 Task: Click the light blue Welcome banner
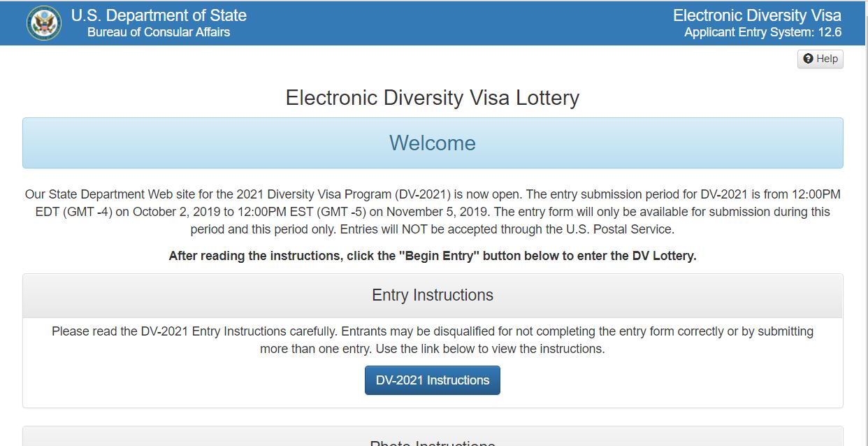[433, 143]
